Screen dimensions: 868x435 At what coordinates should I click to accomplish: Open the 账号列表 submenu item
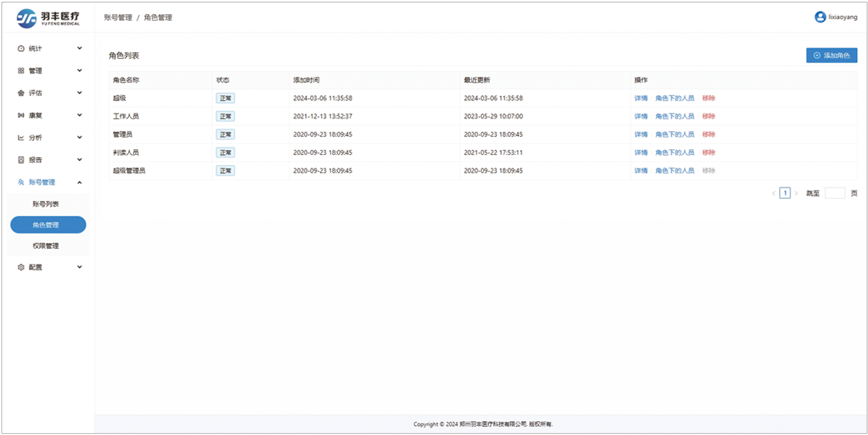[x=46, y=204]
